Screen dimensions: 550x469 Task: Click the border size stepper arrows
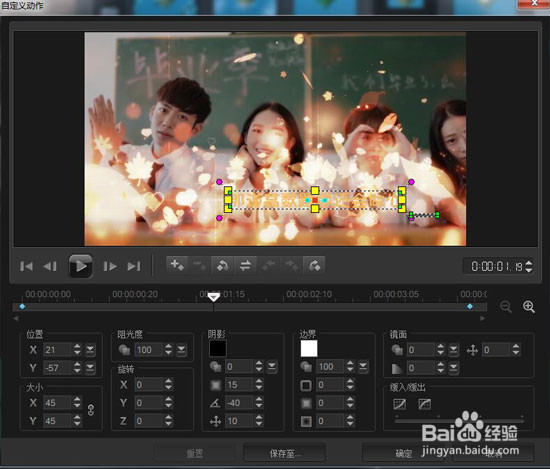click(350, 385)
